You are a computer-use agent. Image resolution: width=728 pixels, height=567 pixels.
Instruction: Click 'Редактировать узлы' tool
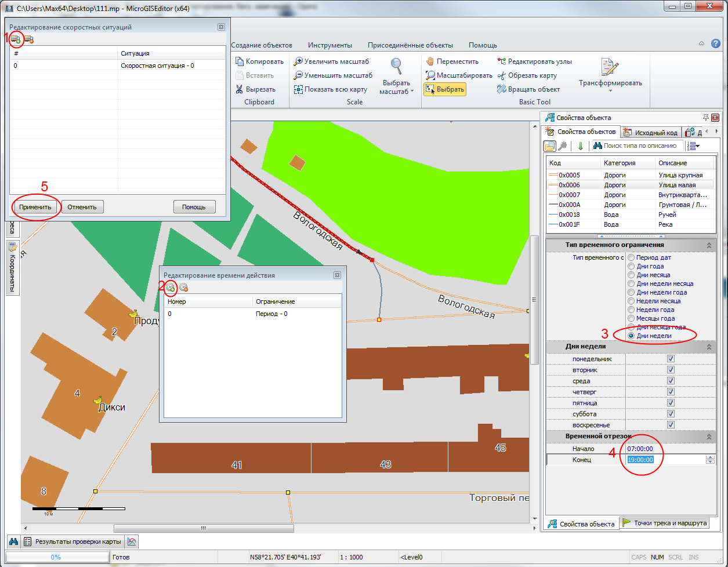click(534, 61)
